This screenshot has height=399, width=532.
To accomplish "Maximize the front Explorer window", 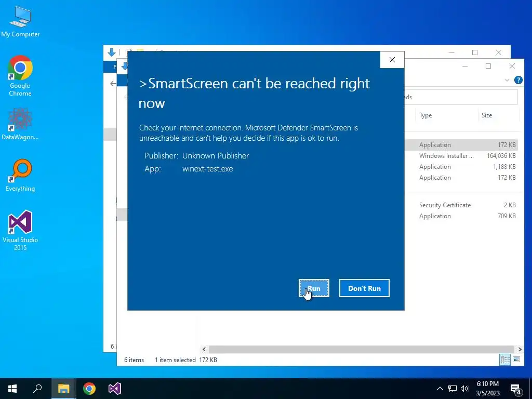I will click(x=488, y=66).
